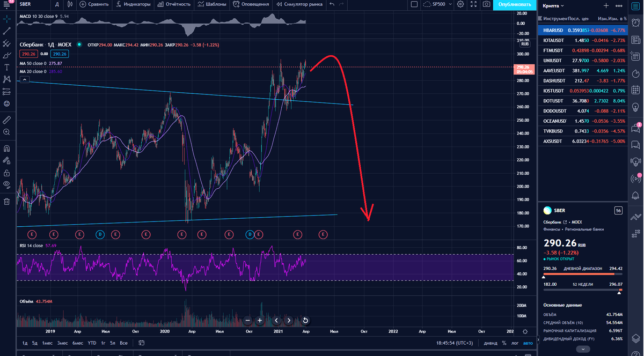Select AAVEUSDT in the watchlist
This screenshot has height=356, width=644.
(x=582, y=71)
